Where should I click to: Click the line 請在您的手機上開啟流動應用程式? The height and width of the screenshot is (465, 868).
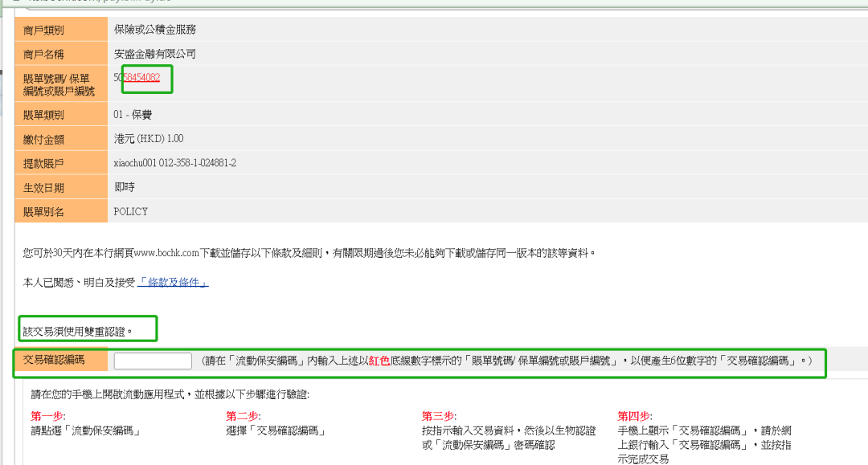[170, 394]
